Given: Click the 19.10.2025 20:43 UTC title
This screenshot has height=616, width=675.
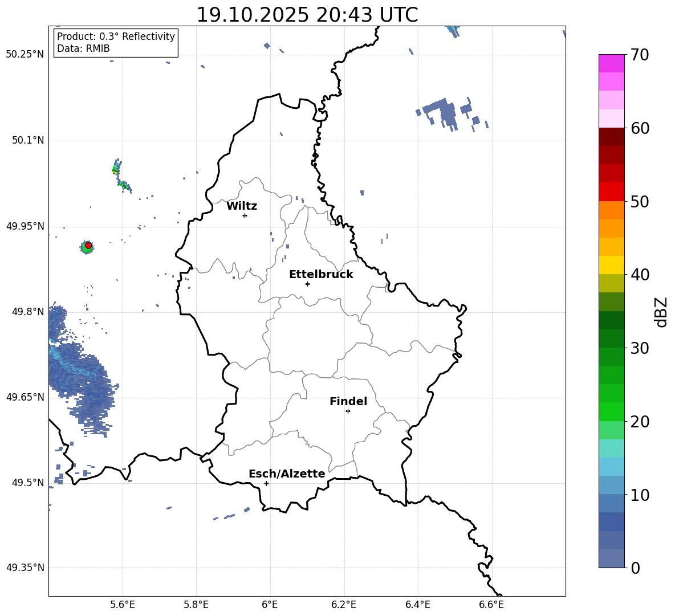Looking at the screenshot, I should point(307,15).
